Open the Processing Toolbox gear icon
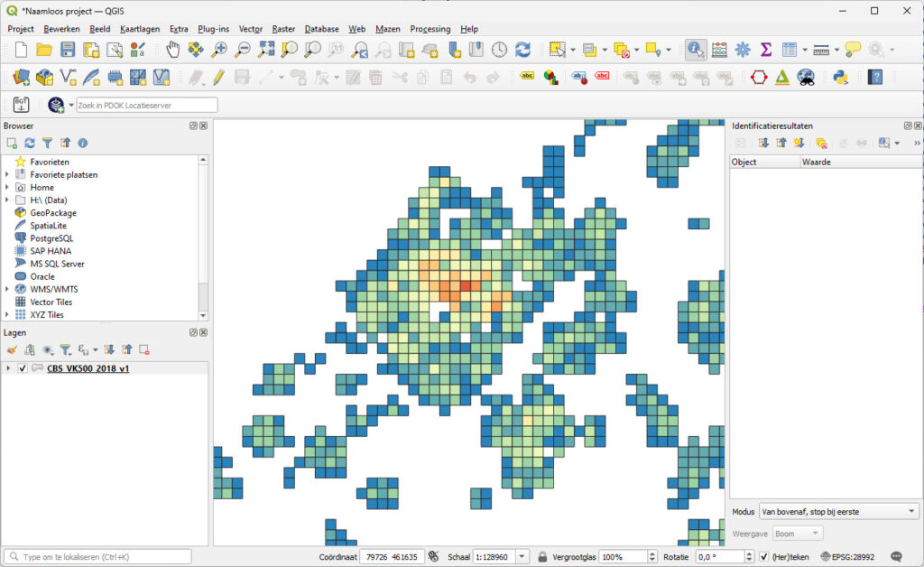 (x=741, y=51)
